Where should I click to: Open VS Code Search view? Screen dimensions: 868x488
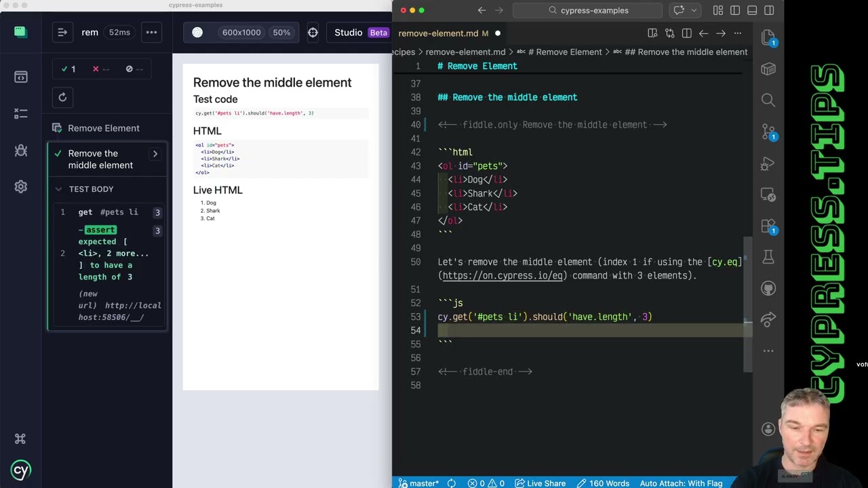tap(768, 100)
